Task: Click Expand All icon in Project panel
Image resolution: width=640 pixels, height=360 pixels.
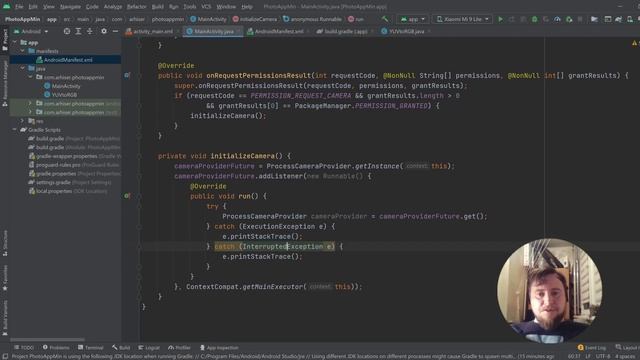Action: pos(78,31)
